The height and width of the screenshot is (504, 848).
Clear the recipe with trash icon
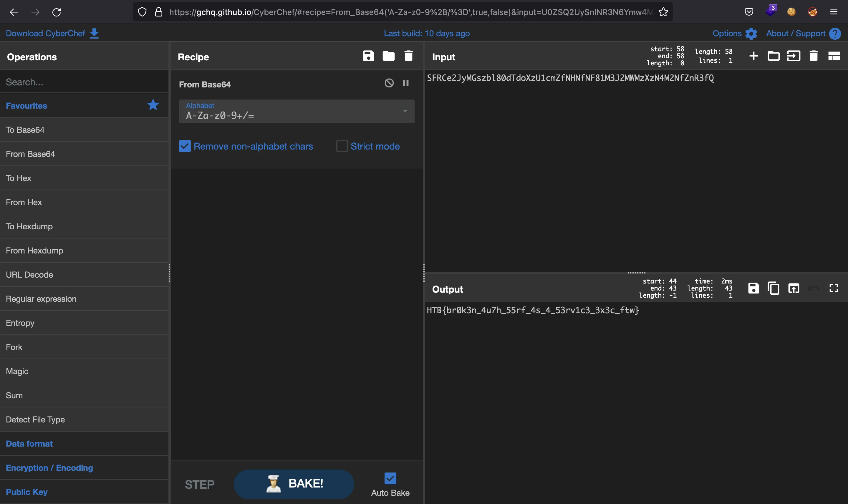click(409, 56)
